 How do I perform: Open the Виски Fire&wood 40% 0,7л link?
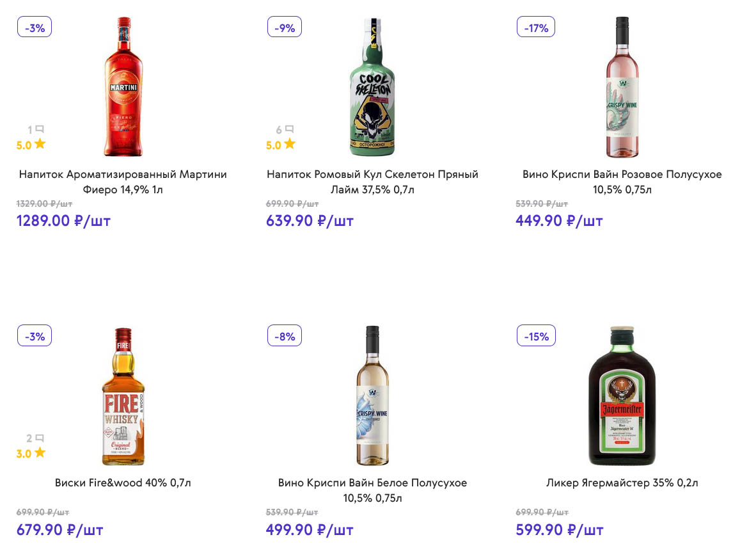(123, 483)
